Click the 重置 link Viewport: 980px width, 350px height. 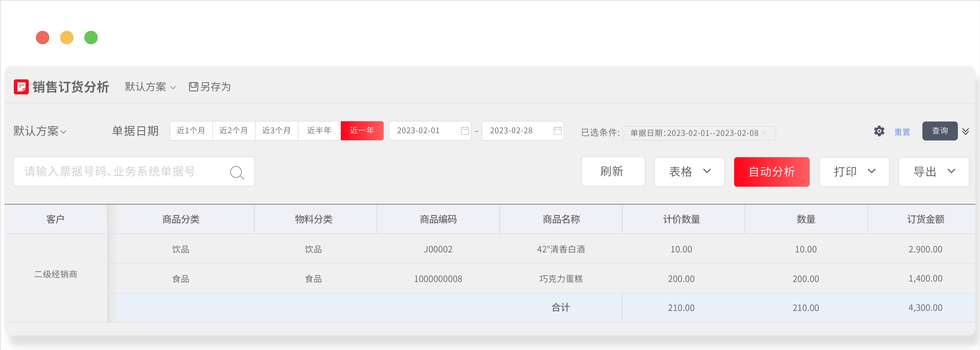[x=902, y=132]
